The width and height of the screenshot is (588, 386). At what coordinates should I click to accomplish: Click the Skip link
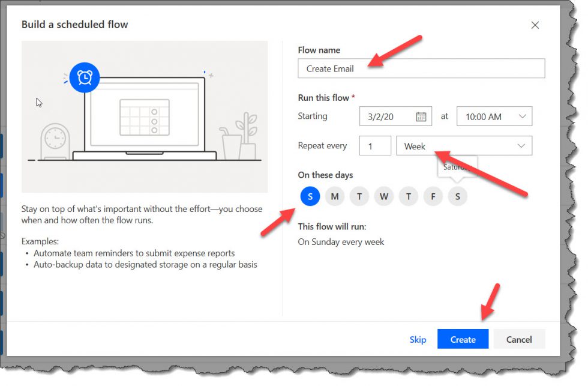pyautogui.click(x=418, y=339)
